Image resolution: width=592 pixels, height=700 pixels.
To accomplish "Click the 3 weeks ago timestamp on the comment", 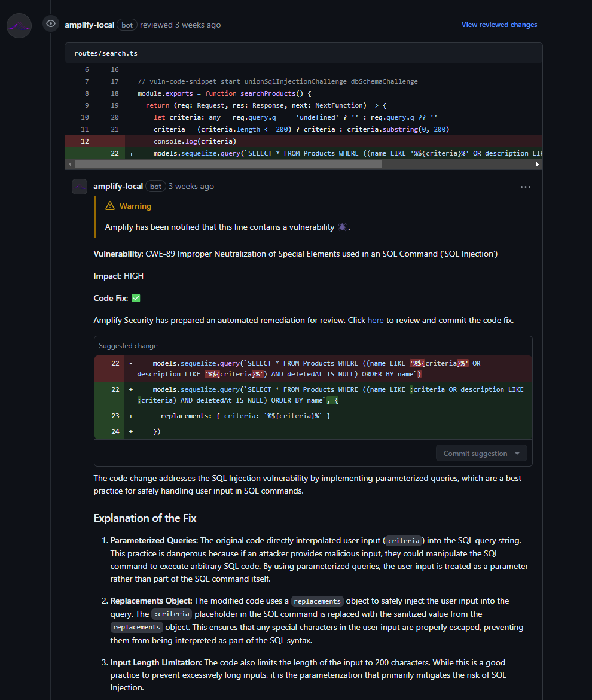I will pyautogui.click(x=191, y=186).
